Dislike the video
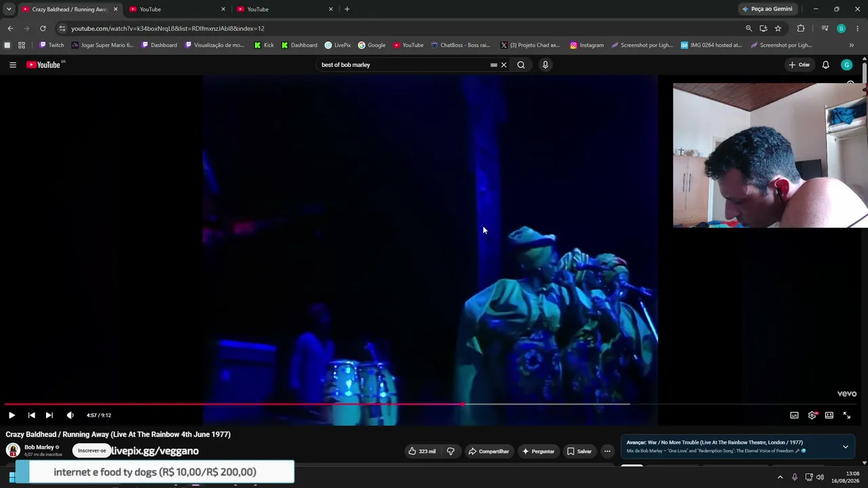 click(x=450, y=451)
